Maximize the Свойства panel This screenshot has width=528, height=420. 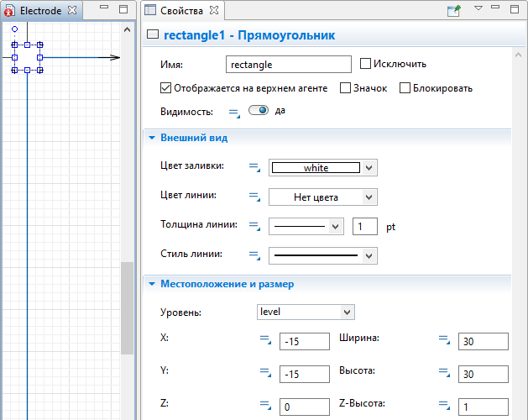(x=515, y=9)
